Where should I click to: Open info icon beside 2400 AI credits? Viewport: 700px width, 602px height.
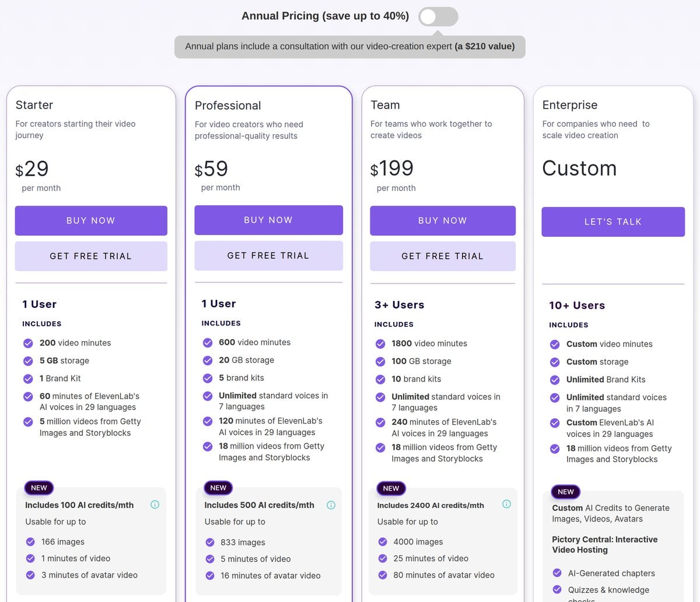506,504
